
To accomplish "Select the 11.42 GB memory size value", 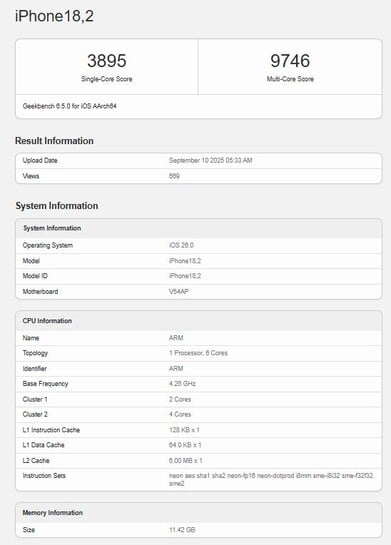I will [182, 530].
